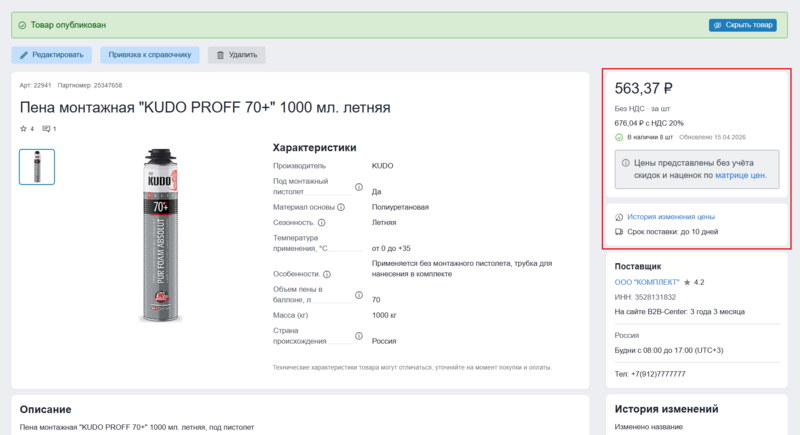Click info icon for 'Материал основы'
This screenshot has width=800, height=435.
[341, 207]
